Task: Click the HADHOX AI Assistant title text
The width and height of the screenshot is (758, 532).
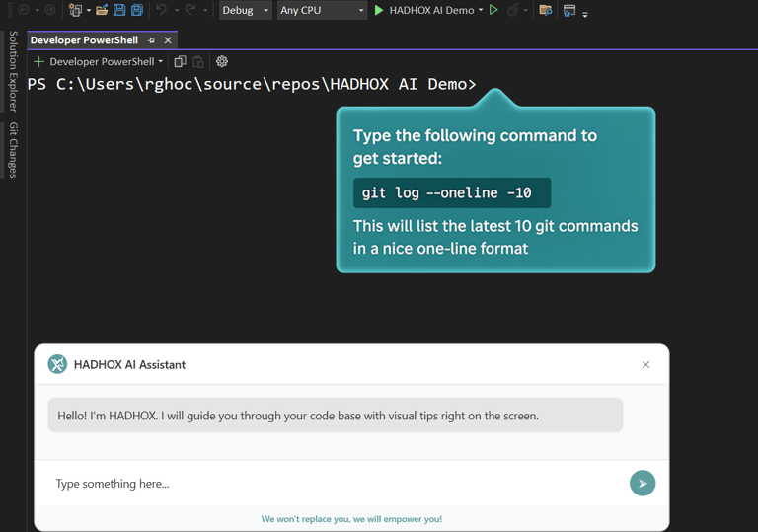Action: tap(129, 364)
